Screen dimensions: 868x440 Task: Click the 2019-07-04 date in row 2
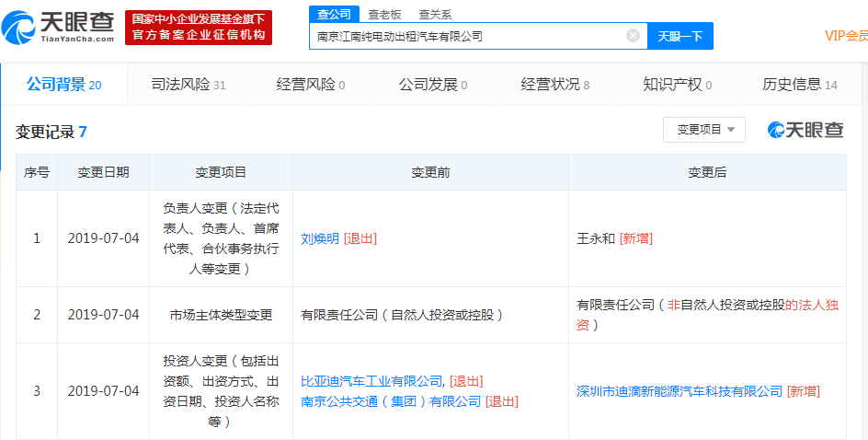[104, 316]
